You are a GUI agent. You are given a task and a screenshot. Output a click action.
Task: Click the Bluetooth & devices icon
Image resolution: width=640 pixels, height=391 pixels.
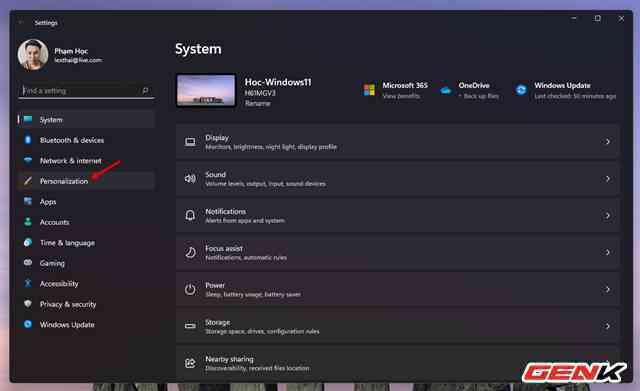click(x=28, y=140)
